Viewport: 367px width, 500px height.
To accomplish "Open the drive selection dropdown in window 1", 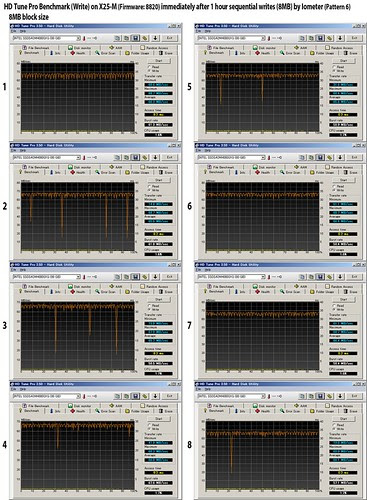I will point(47,38).
